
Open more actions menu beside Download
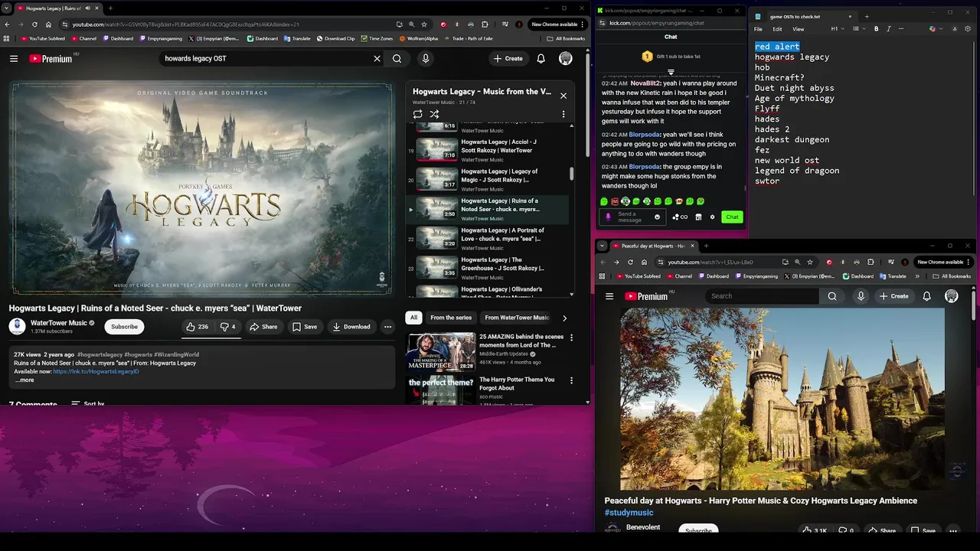coord(387,327)
